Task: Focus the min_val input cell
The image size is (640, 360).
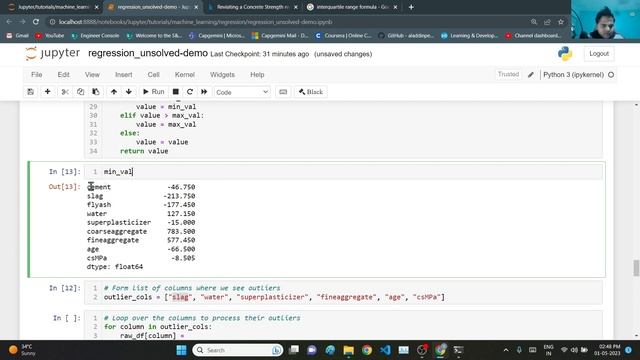Action: [343, 172]
